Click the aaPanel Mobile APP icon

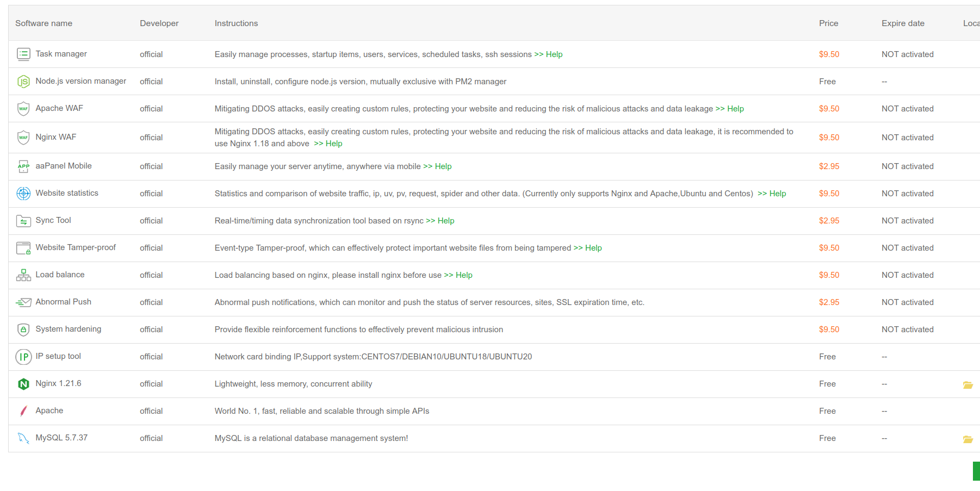pos(23,166)
